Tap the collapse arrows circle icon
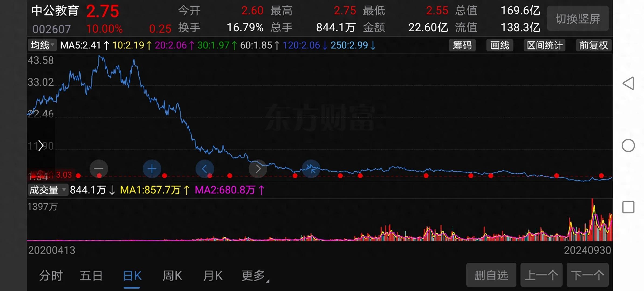The image size is (644, 291). coord(311,169)
